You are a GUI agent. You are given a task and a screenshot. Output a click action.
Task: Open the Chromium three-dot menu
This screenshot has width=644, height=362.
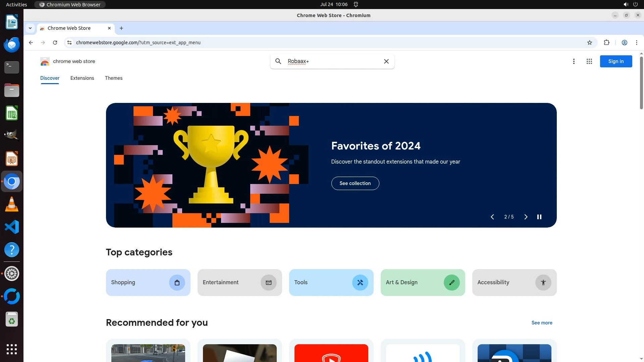point(636,43)
